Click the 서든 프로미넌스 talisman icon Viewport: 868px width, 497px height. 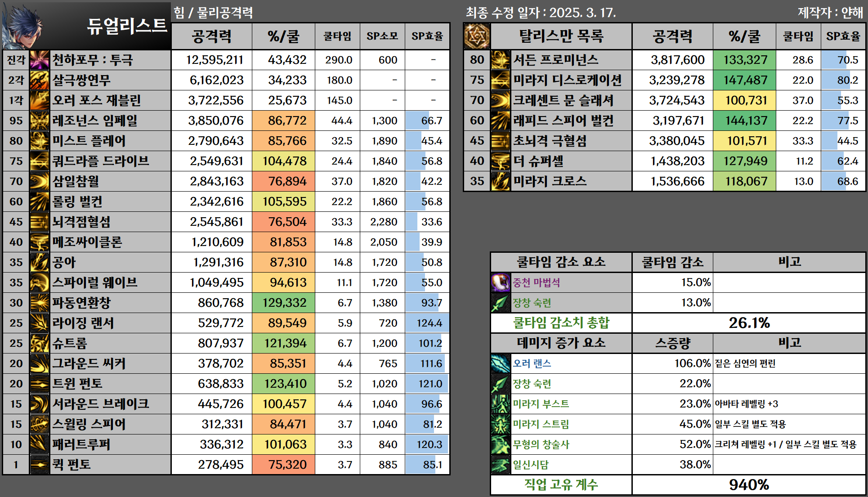500,60
